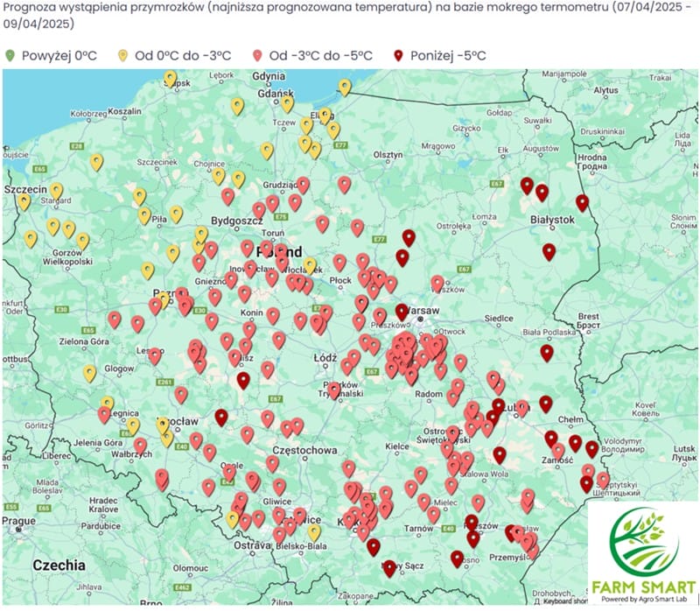Viewport: 700px width, 611px height.
Task: Select the dark red pin on the Rzeszów label
Action: (x=472, y=523)
